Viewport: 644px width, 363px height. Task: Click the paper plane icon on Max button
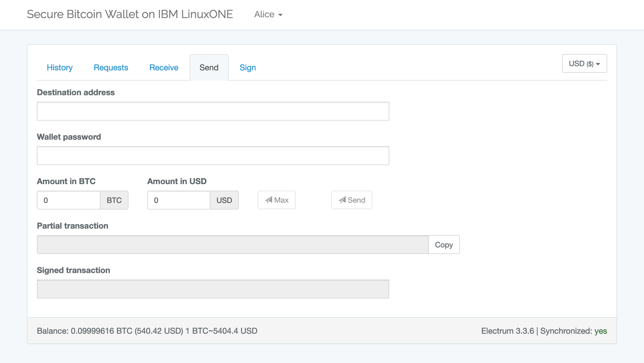click(269, 200)
